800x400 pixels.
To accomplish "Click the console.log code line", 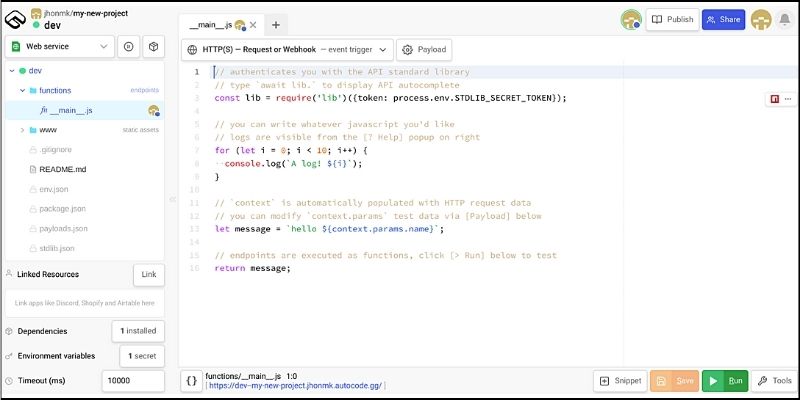I will click(x=293, y=164).
